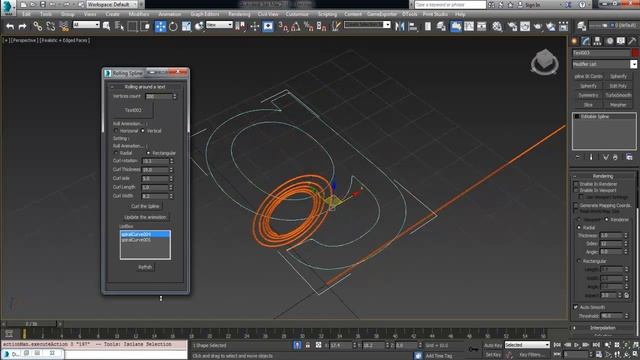
Task: Select the first spiralCurve listbox entry
Action: pyautogui.click(x=145, y=234)
